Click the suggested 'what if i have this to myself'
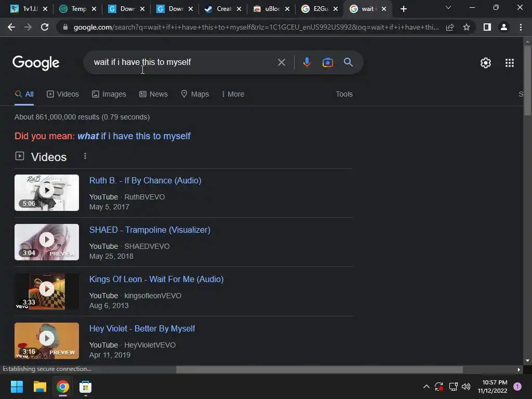The height and width of the screenshot is (399, 532). click(x=134, y=136)
